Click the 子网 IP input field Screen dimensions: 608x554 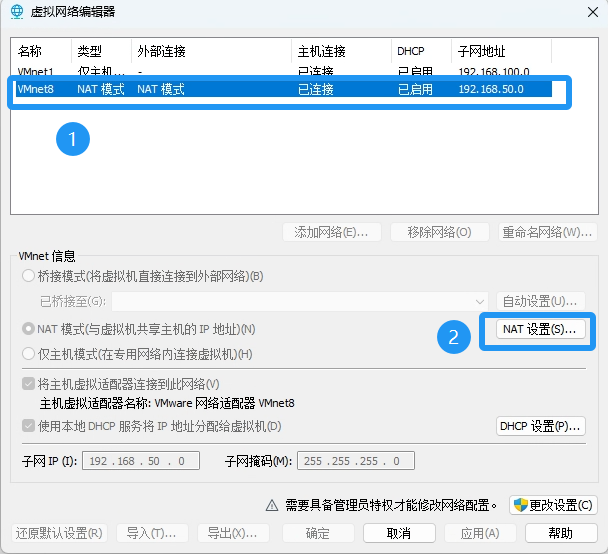point(142,461)
